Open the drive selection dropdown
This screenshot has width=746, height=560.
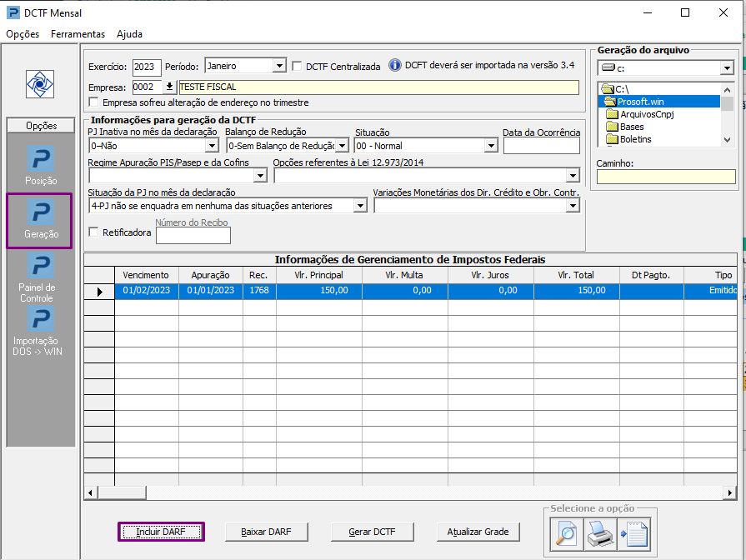click(x=727, y=68)
